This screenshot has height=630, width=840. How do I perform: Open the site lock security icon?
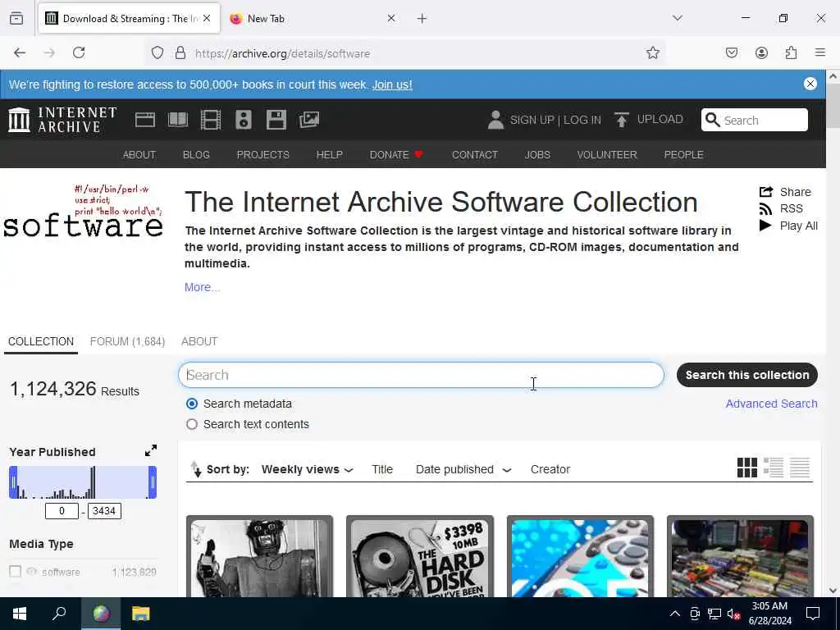pos(180,52)
